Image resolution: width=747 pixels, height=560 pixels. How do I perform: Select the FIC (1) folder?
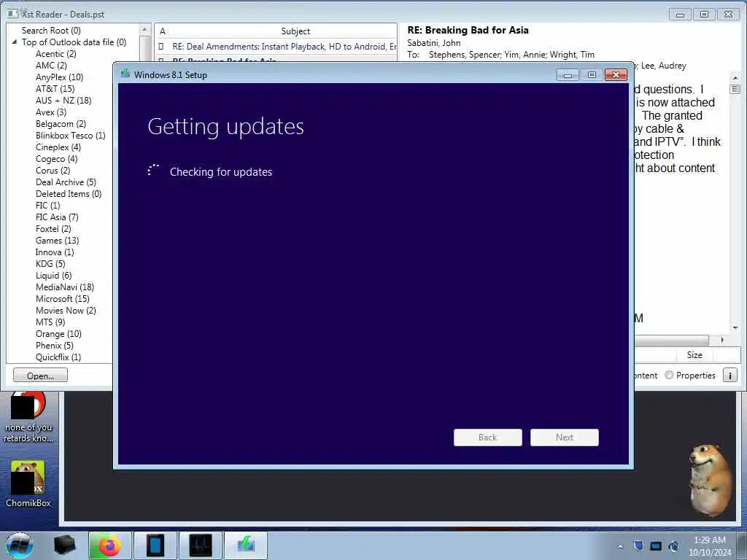click(47, 205)
